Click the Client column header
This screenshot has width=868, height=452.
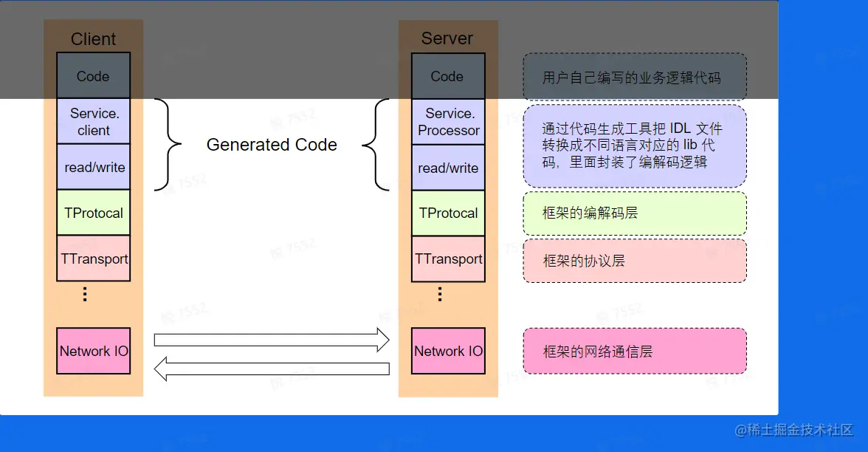click(x=93, y=38)
